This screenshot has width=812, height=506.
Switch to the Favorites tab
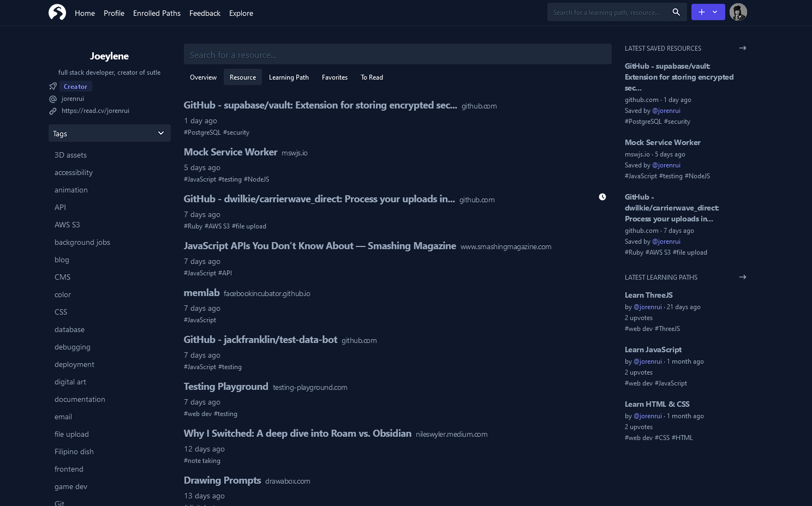click(x=335, y=77)
